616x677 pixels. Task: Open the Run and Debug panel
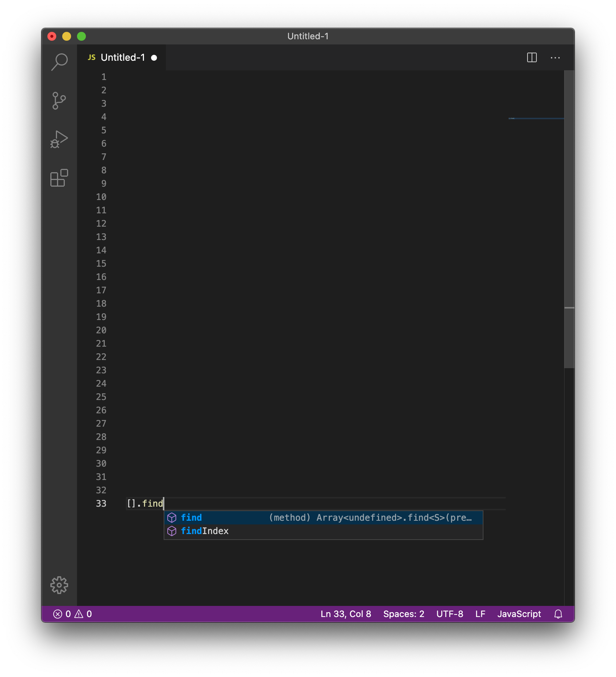[x=59, y=139]
